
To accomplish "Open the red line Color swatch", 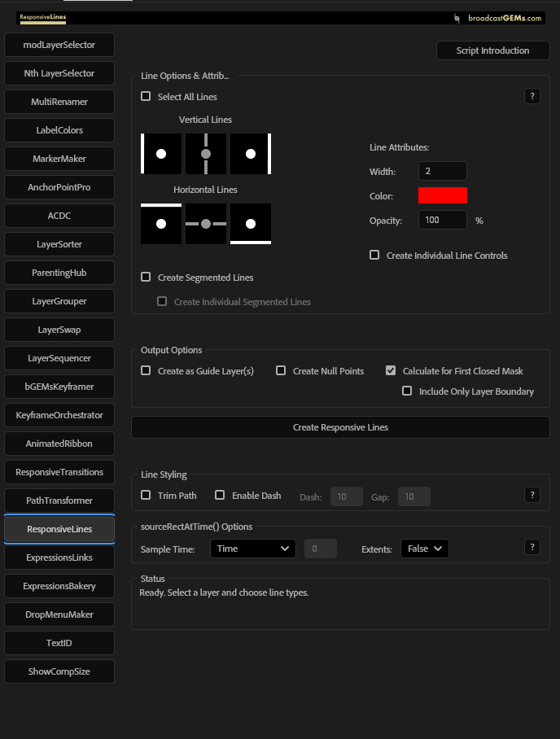I will [443, 195].
